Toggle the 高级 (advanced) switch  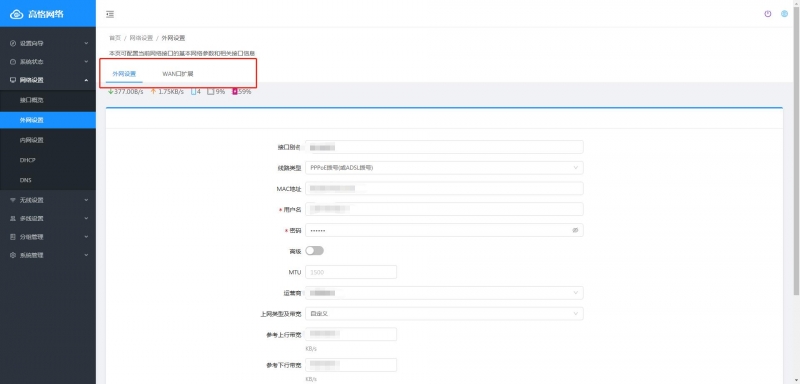point(314,251)
